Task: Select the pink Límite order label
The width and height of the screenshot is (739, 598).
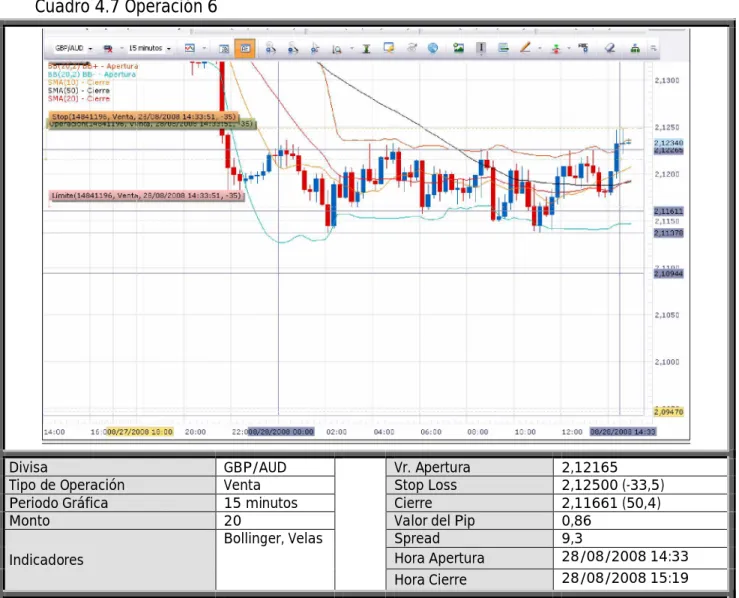Action: coord(147,195)
